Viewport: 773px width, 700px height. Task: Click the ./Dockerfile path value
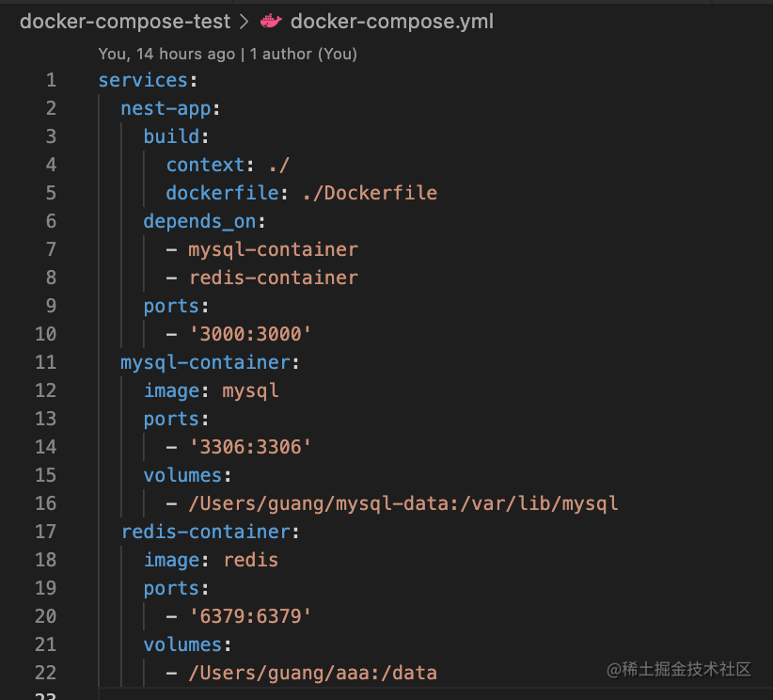370,193
